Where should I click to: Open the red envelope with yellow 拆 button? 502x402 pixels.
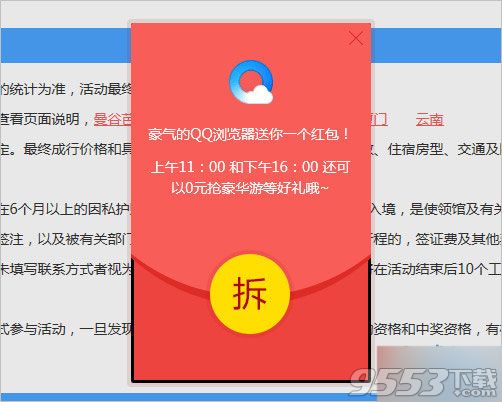(x=250, y=294)
